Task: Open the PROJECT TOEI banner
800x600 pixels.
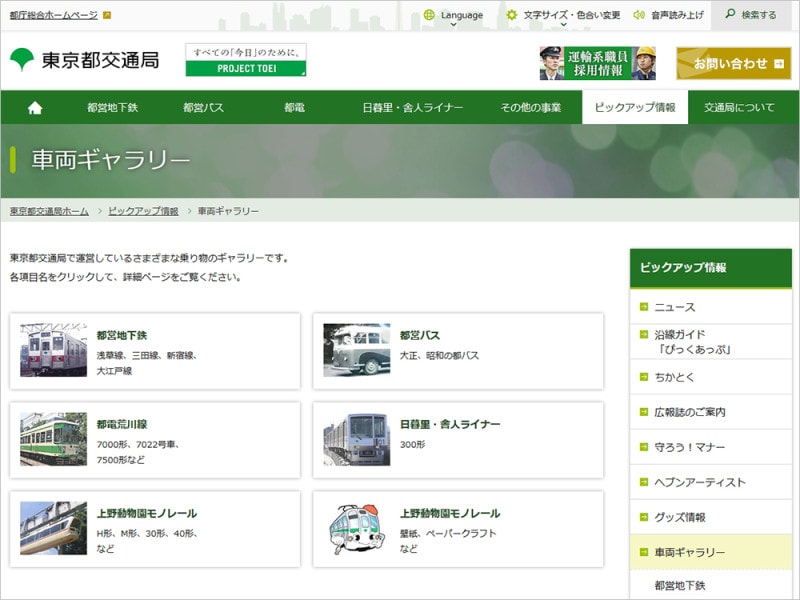Action: [246, 60]
